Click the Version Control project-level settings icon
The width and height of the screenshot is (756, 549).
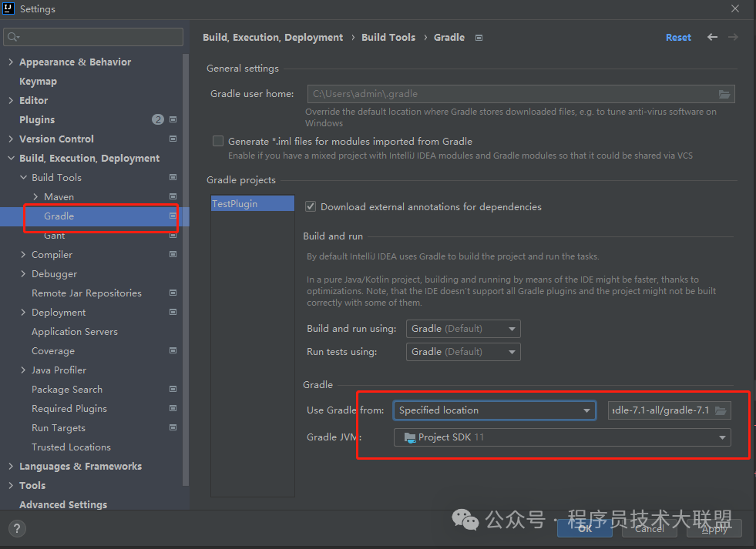coord(173,139)
